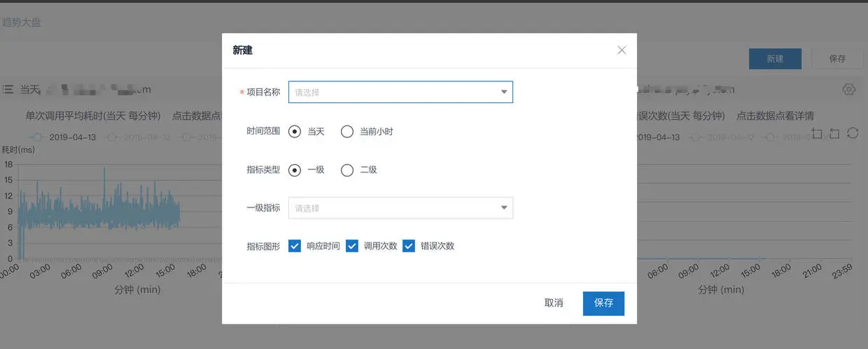Uncheck the 响应时间 checkbox
Screen dimensions: 868x349
point(295,246)
